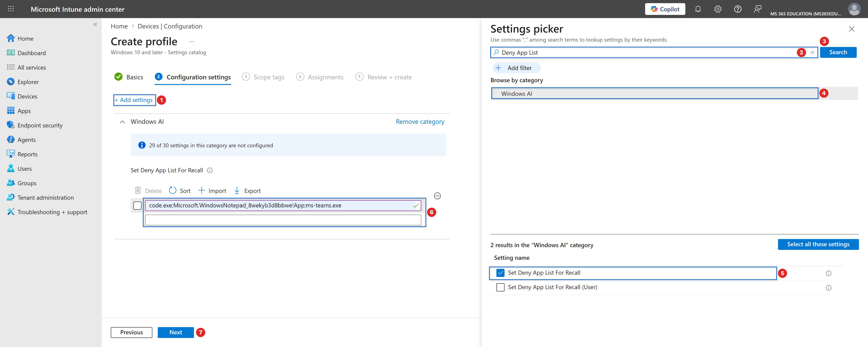Screen dimensions: 868x347
Task: Click the Sort toolbar button
Action: coord(180,191)
